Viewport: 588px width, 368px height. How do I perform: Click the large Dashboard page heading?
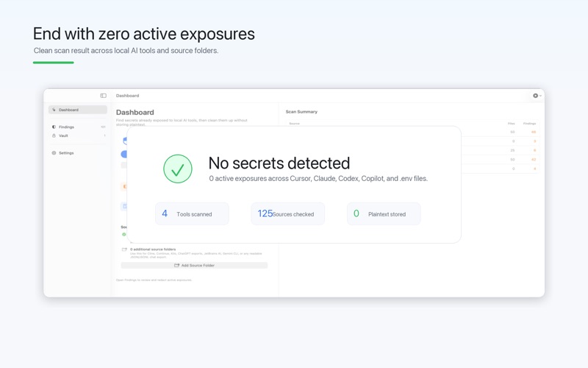coord(135,113)
